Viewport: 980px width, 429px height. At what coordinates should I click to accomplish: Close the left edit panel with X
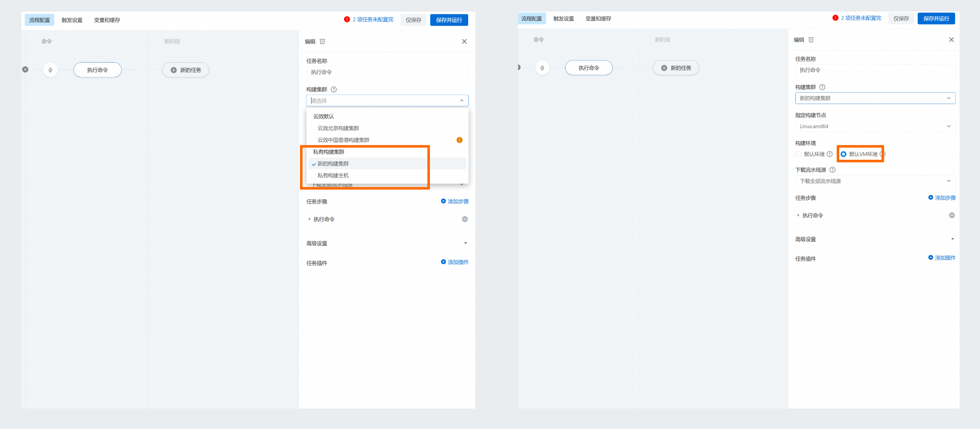pyautogui.click(x=464, y=41)
